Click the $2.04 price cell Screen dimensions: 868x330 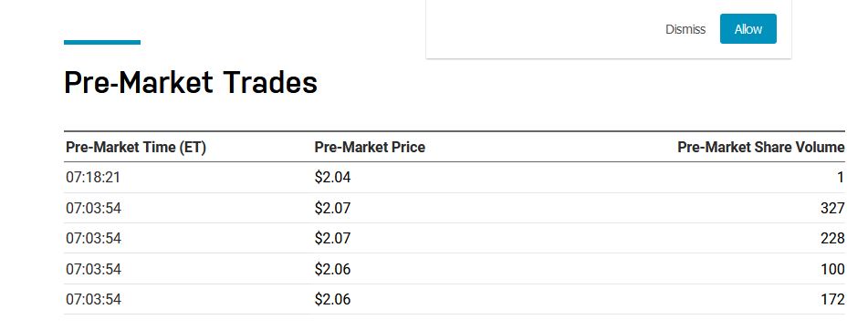tap(332, 178)
